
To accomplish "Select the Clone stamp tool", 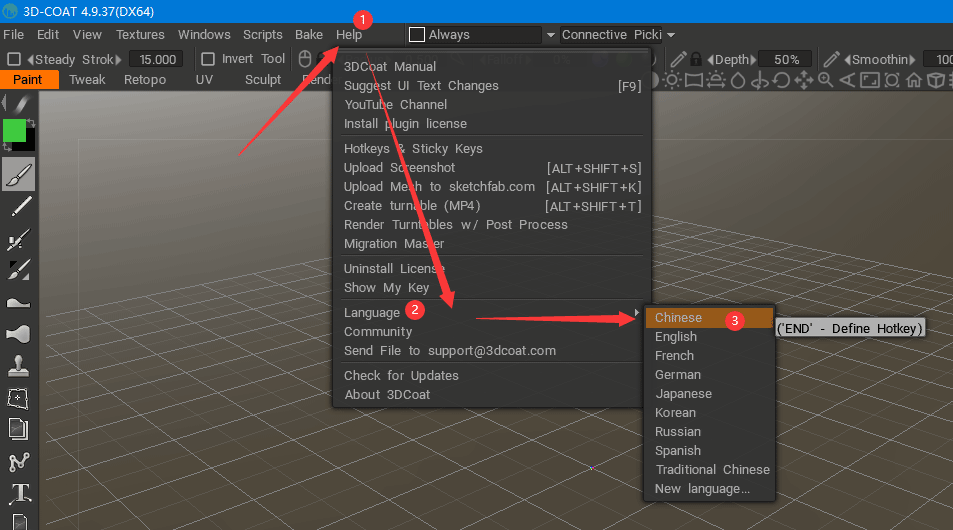I will (18, 365).
